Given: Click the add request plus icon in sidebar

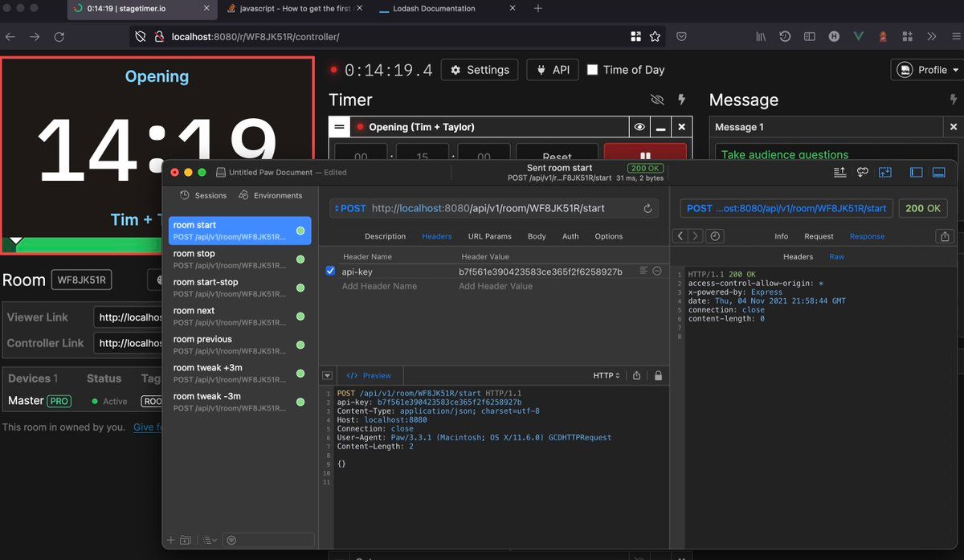Looking at the screenshot, I should click(170, 540).
